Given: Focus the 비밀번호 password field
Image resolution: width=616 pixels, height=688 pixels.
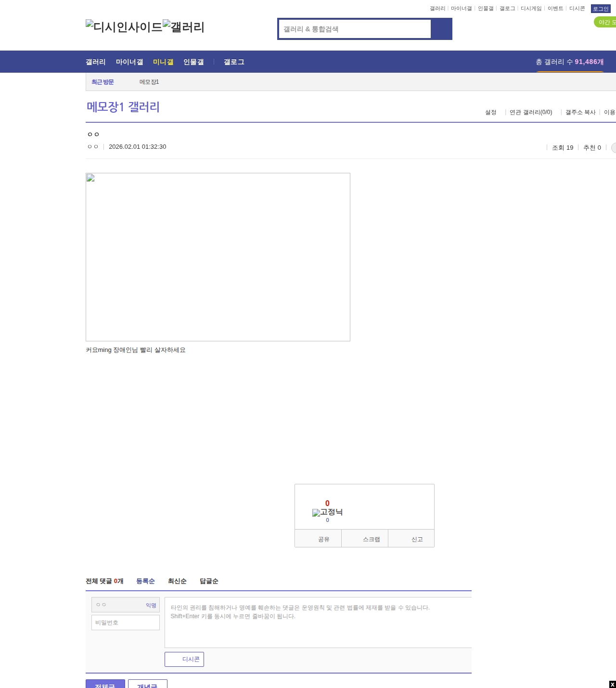Looking at the screenshot, I should point(126,623).
